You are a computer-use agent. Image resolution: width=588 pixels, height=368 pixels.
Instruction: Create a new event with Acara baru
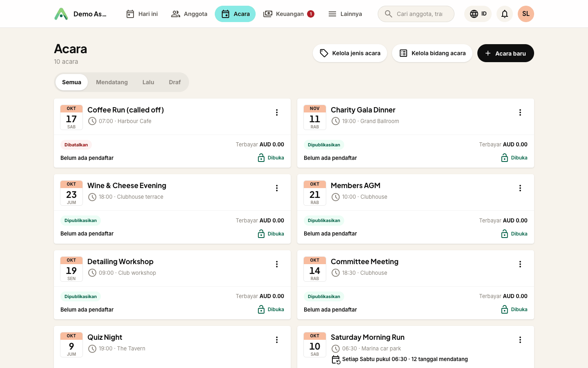pos(506,53)
